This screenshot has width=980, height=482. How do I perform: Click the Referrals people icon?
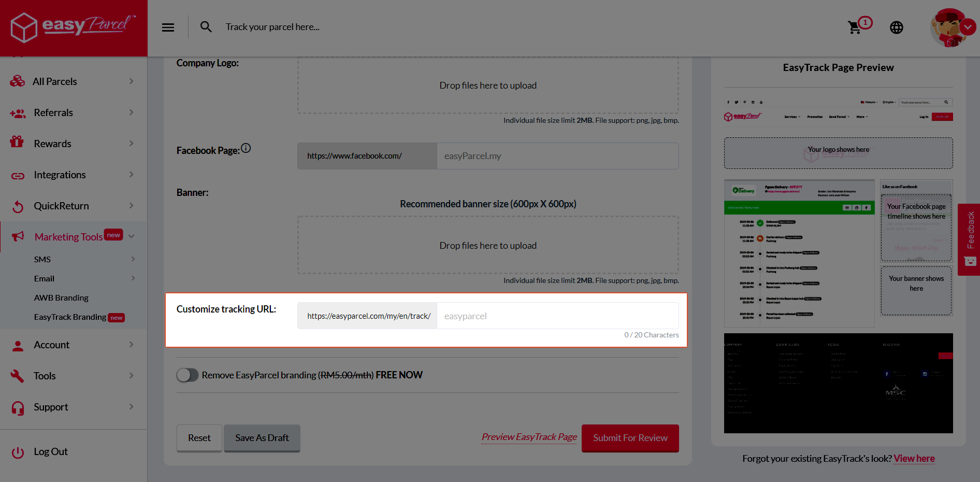click(x=18, y=113)
